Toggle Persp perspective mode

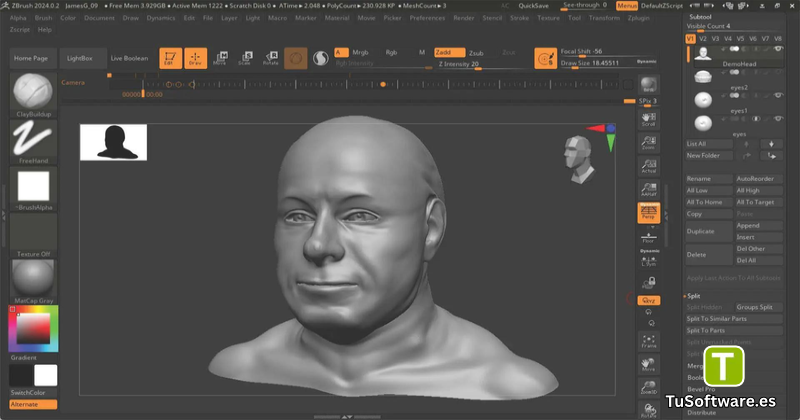(648, 213)
